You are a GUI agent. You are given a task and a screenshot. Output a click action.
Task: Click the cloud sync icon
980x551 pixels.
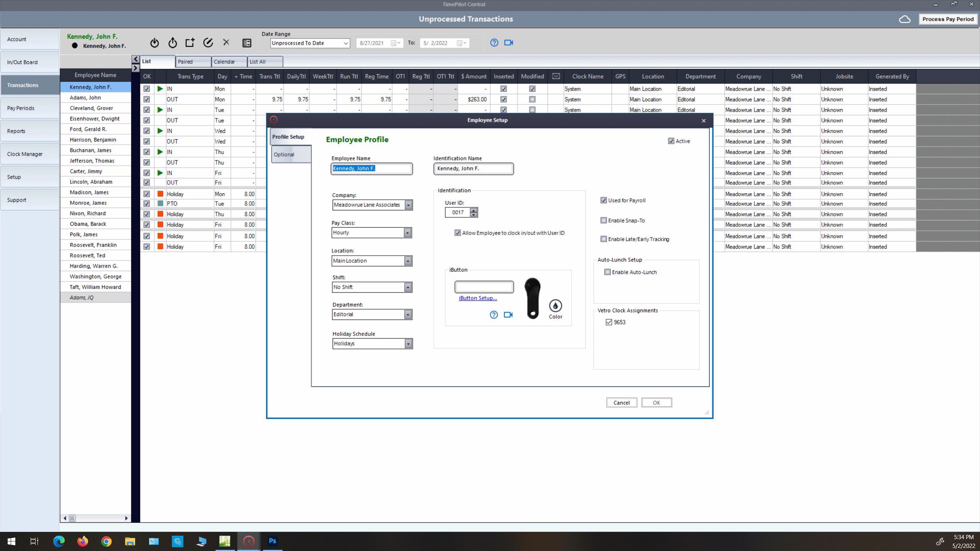[905, 19]
